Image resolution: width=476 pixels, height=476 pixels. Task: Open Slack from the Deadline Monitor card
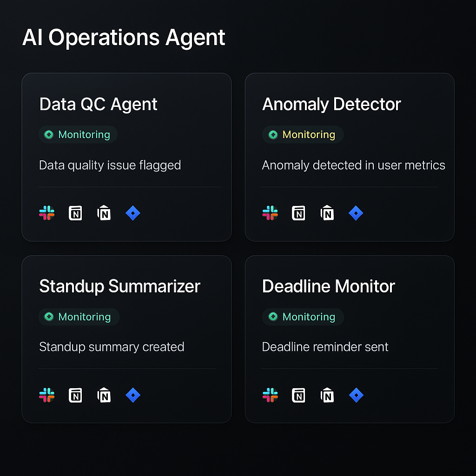point(270,395)
